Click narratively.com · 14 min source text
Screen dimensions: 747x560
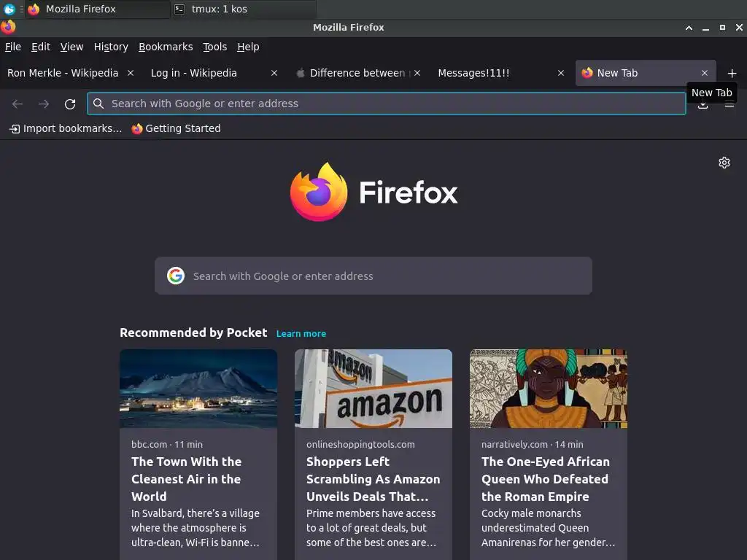532,444
